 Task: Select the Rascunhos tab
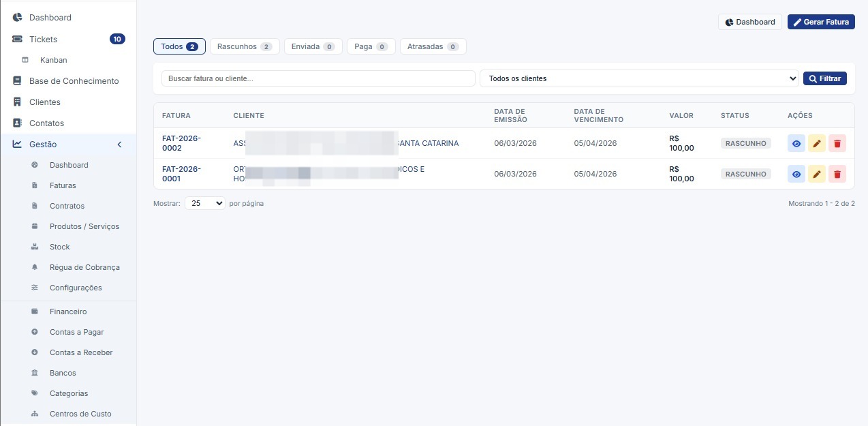245,46
